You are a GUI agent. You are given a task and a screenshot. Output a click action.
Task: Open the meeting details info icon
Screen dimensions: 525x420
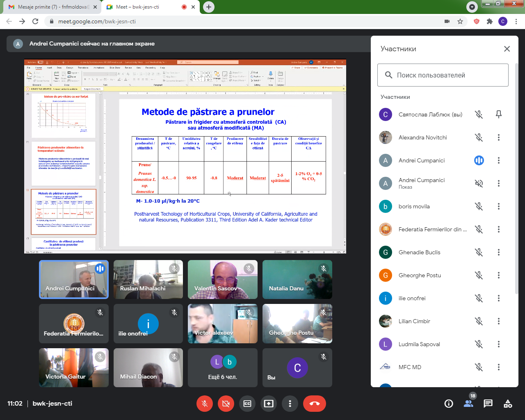click(x=449, y=404)
